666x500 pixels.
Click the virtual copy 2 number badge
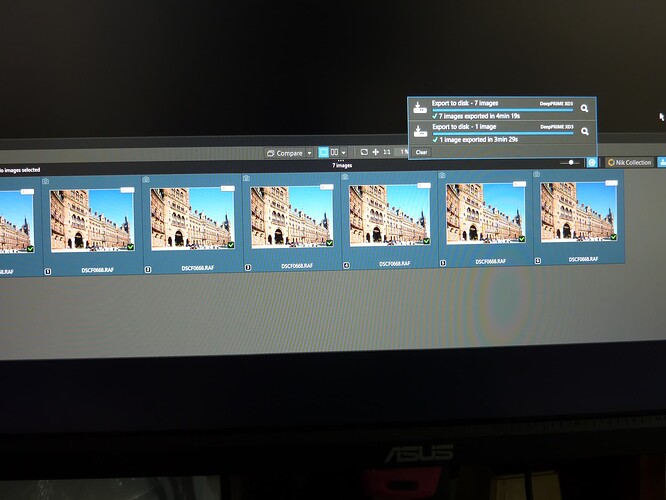(x=148, y=269)
